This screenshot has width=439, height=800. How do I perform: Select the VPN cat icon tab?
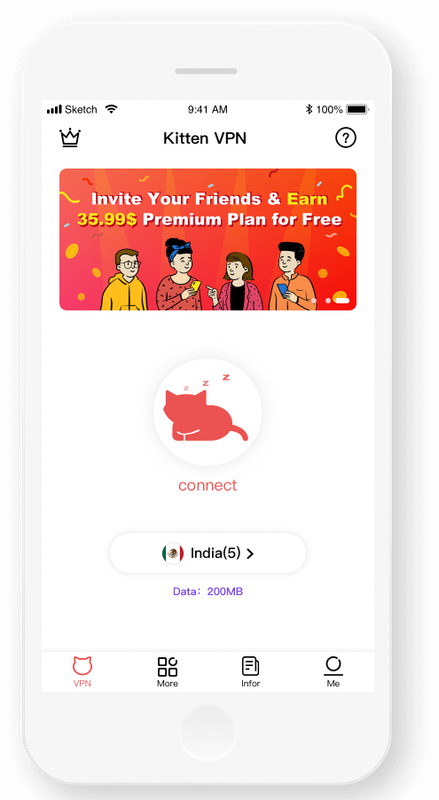tap(82, 672)
